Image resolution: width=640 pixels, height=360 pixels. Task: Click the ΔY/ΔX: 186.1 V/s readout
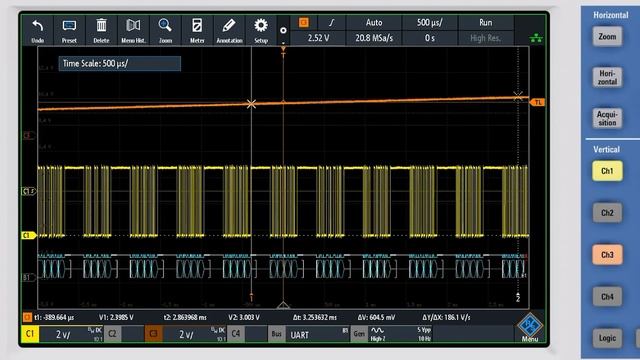pyautogui.click(x=446, y=317)
